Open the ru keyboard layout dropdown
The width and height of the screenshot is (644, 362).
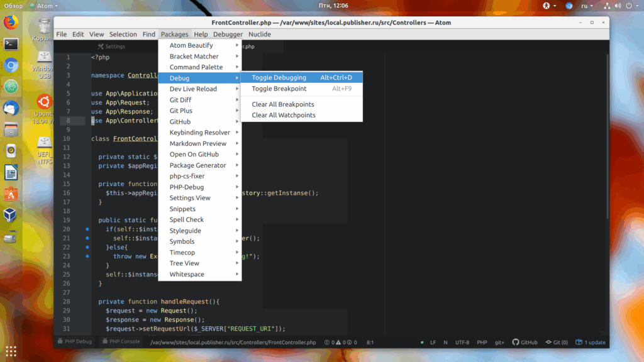pos(587,6)
